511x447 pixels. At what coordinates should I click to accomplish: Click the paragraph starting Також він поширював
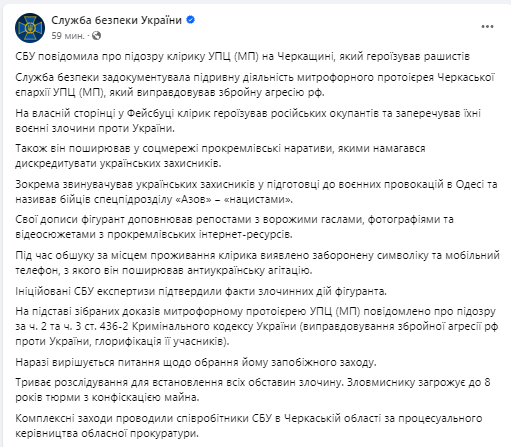[x=220, y=156]
